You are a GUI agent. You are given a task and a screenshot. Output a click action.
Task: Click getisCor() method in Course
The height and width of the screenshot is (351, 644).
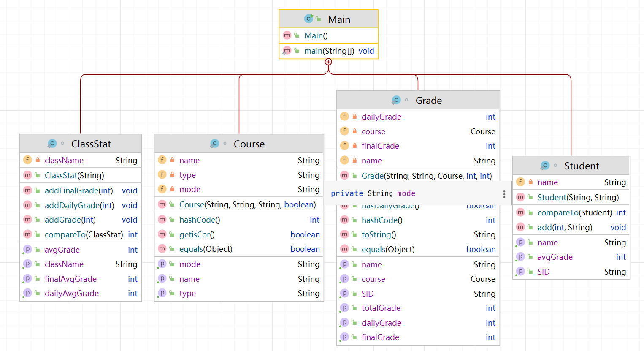pyautogui.click(x=197, y=234)
